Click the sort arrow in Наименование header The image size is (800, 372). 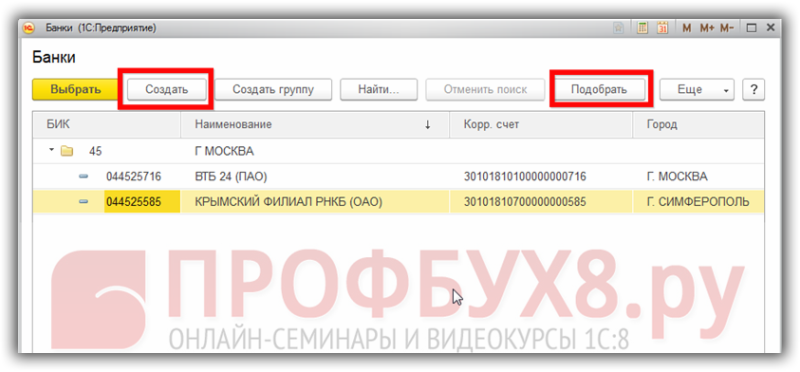tap(428, 125)
